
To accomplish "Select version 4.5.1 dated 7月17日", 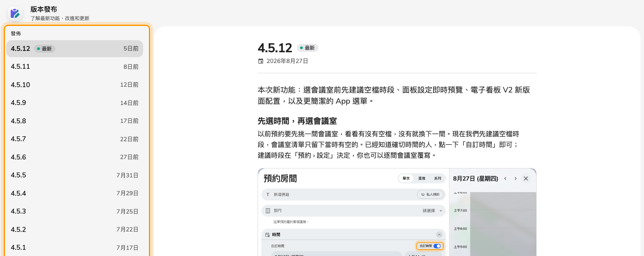I will point(75,248).
